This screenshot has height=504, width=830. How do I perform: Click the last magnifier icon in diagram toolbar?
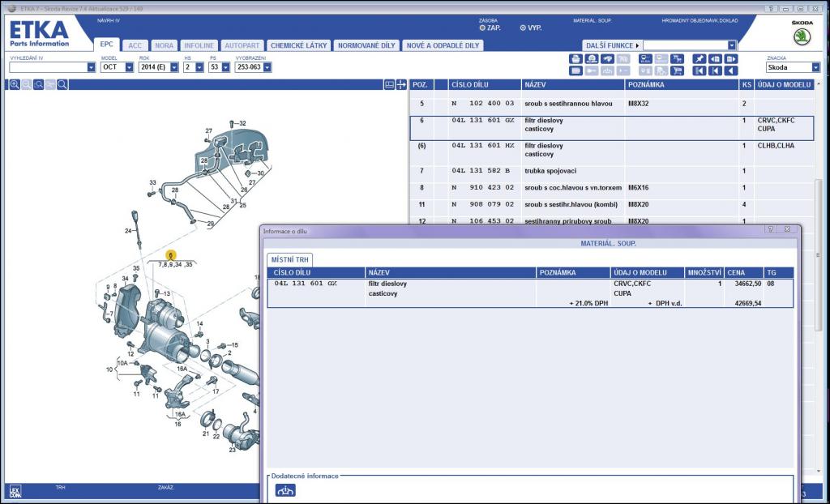click(x=62, y=85)
